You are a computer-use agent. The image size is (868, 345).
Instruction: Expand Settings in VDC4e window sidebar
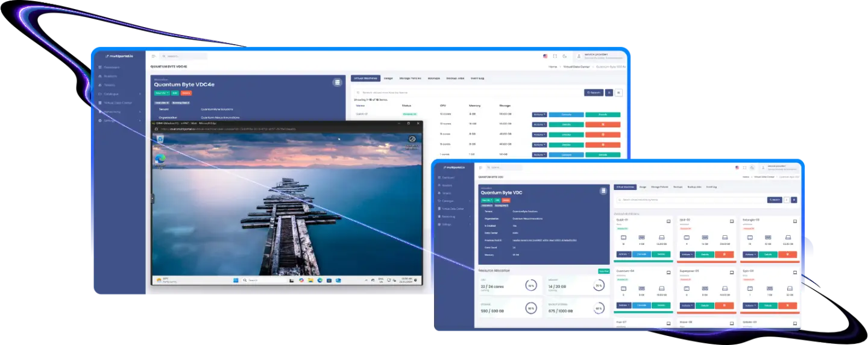click(119, 121)
